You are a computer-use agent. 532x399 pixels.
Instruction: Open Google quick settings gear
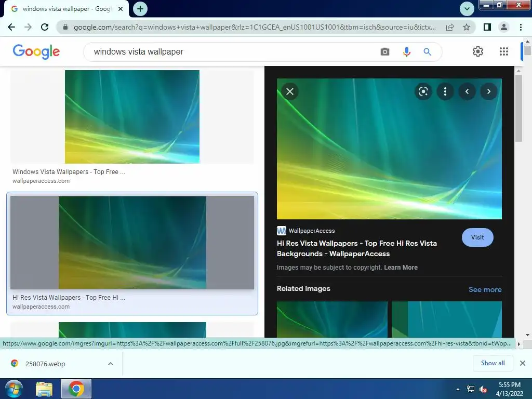coord(478,51)
